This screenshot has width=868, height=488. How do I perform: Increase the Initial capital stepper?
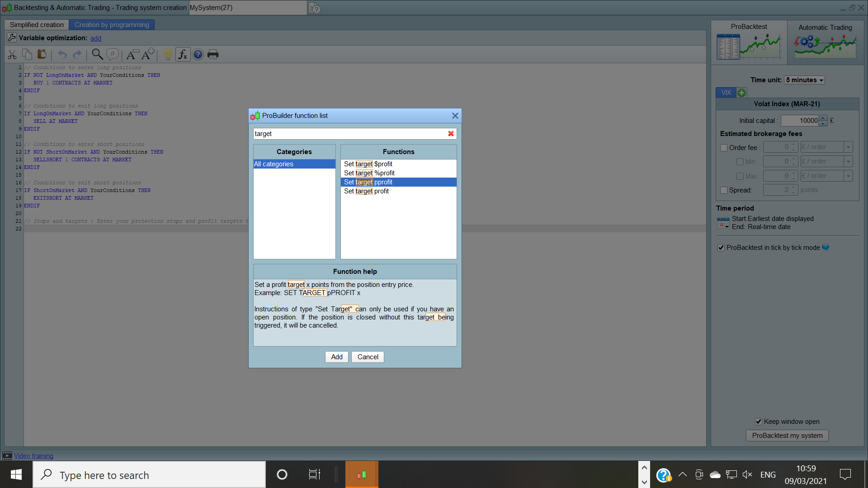point(823,118)
